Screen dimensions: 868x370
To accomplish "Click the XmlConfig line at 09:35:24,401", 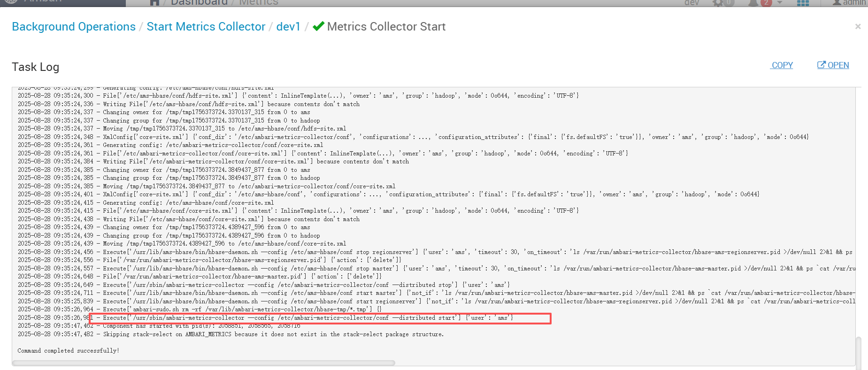I will tap(389, 194).
